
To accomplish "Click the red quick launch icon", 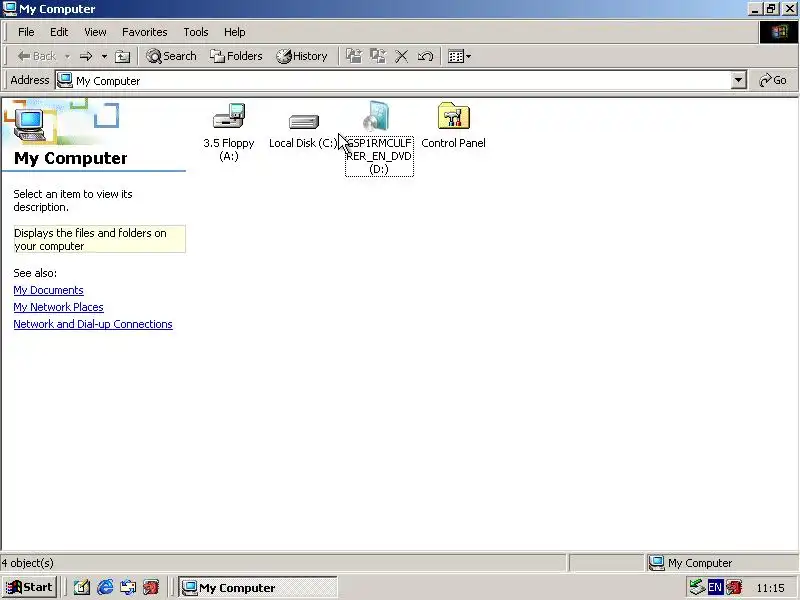I will pos(151,588).
